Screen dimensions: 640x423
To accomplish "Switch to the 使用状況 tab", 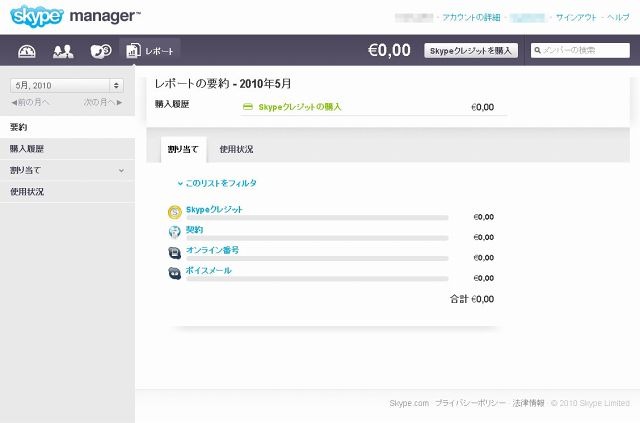I will (x=236, y=150).
